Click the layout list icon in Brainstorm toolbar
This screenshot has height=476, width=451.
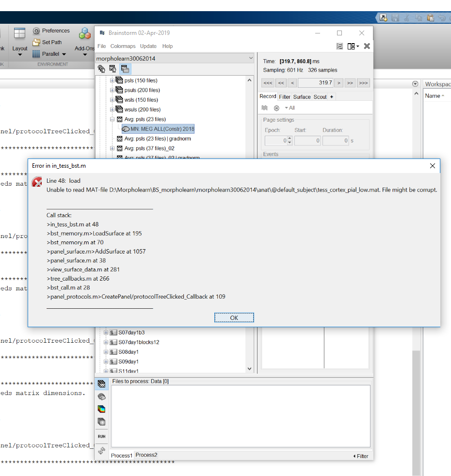[x=339, y=46]
